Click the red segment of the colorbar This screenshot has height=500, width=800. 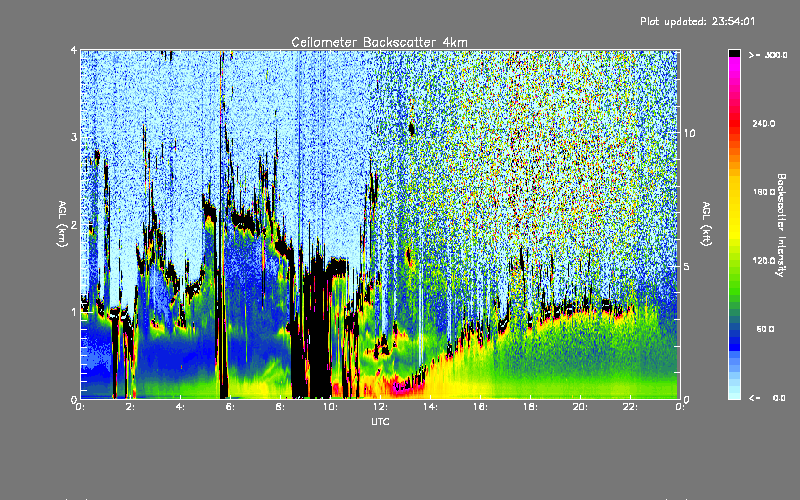tap(734, 122)
